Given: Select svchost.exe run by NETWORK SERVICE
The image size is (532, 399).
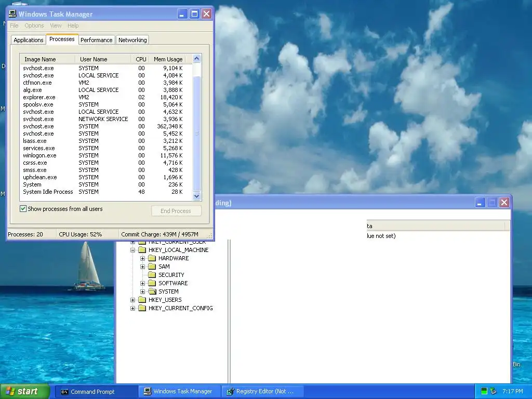Looking at the screenshot, I should (x=106, y=119).
